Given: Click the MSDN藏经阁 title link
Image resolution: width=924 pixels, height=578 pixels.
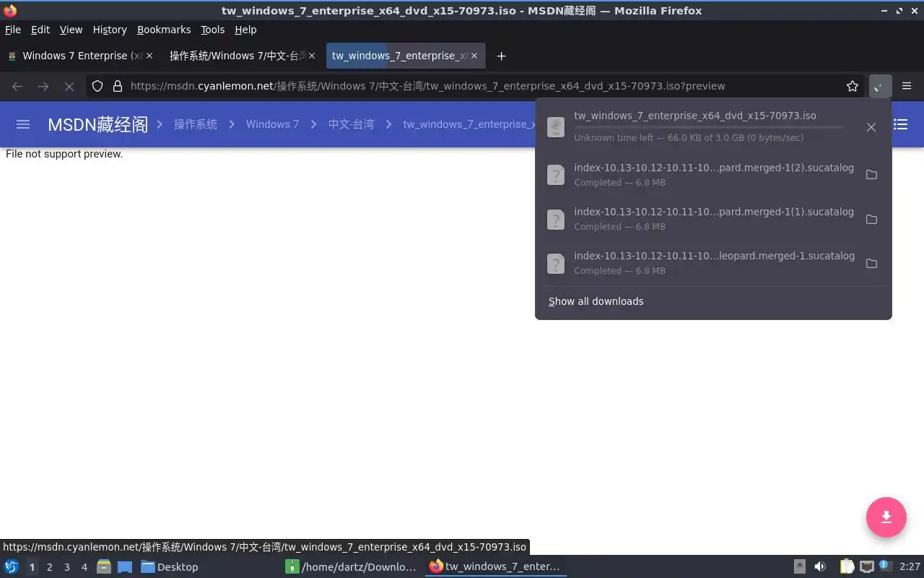Looking at the screenshot, I should pos(98,124).
